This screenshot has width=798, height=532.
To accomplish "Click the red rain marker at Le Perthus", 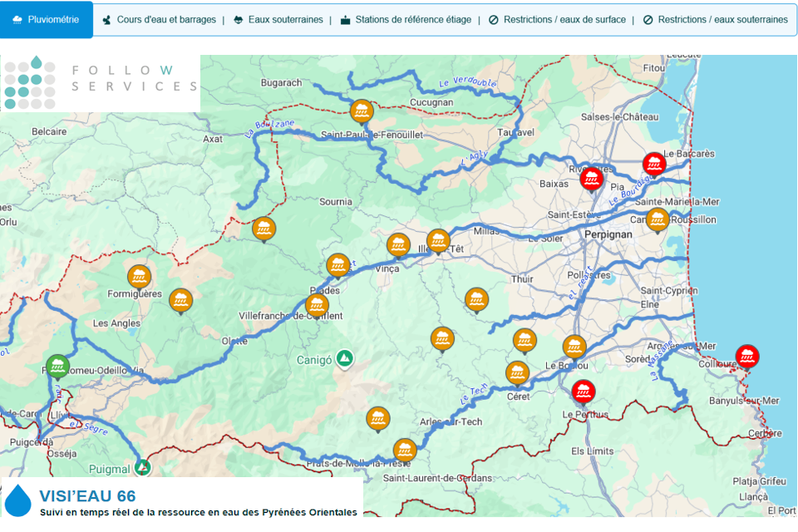I will [584, 390].
